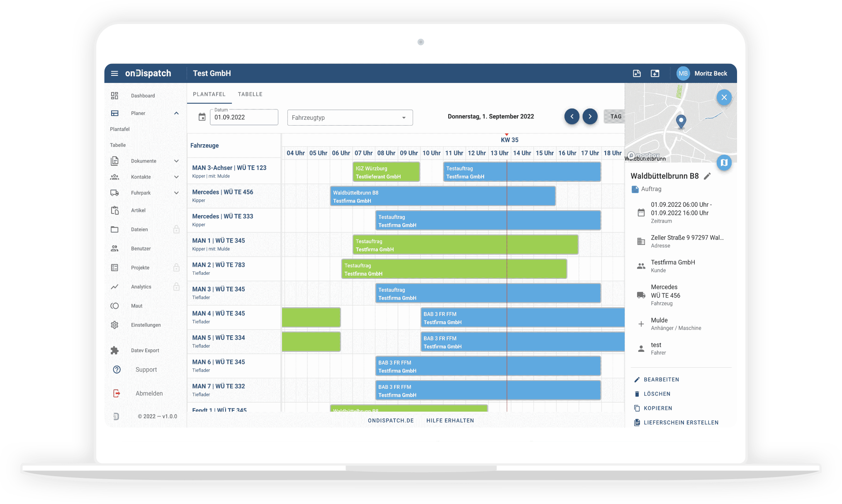The image size is (842, 504).
Task: Collapse the Planer section in the sidebar
Action: coord(176,113)
